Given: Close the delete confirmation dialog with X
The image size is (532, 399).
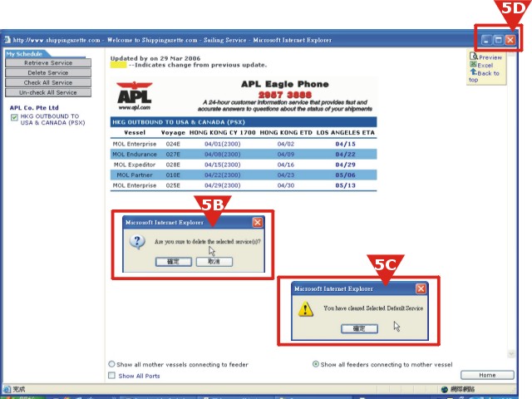Looking at the screenshot, I should [x=258, y=222].
